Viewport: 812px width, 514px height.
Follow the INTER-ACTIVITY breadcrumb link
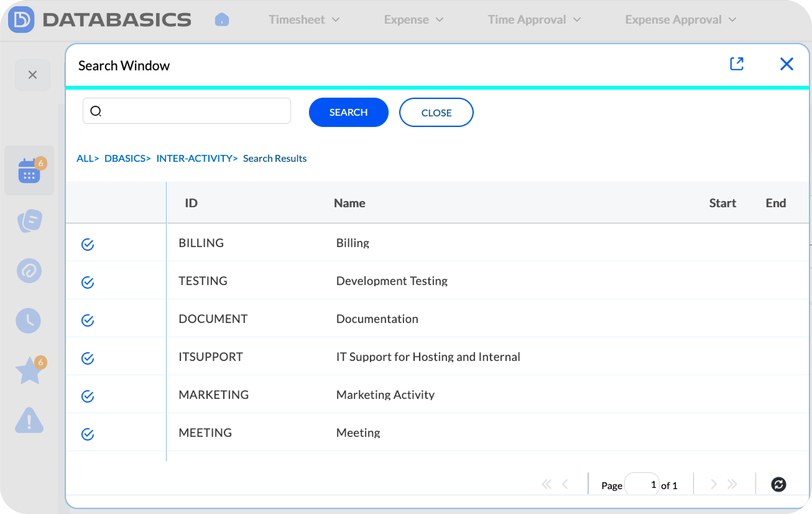(197, 158)
